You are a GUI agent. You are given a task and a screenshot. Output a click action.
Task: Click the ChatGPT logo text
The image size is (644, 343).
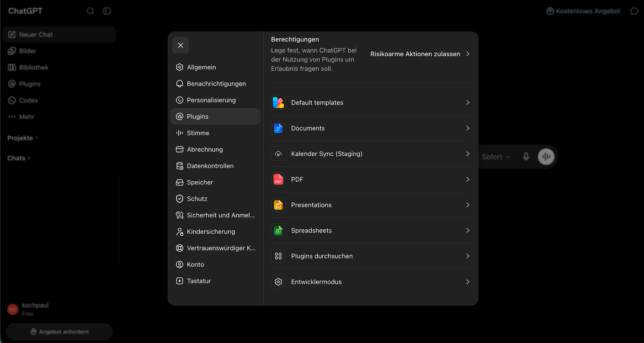[25, 11]
